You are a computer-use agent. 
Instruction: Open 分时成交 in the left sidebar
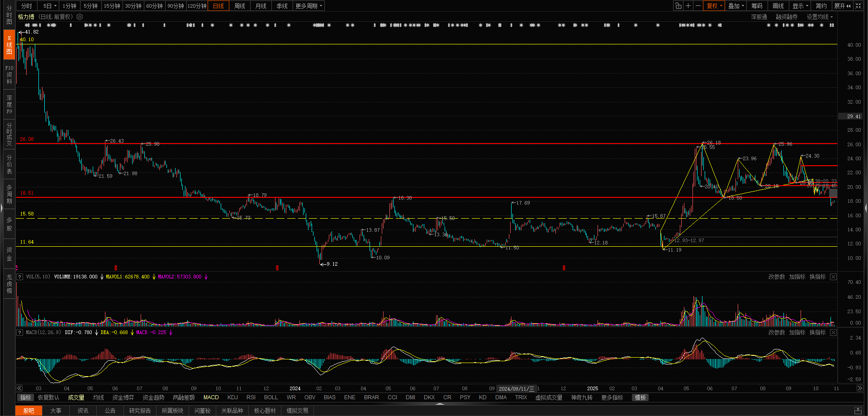click(x=9, y=134)
